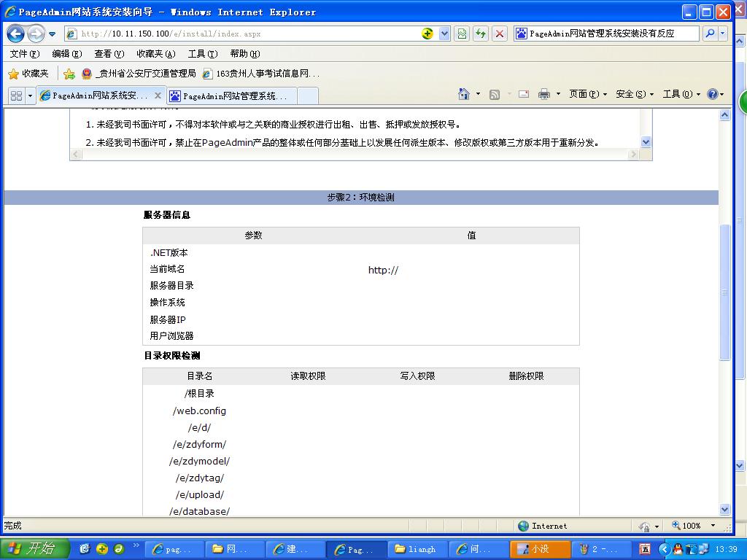Open the 编辑(E) menu

(66, 54)
